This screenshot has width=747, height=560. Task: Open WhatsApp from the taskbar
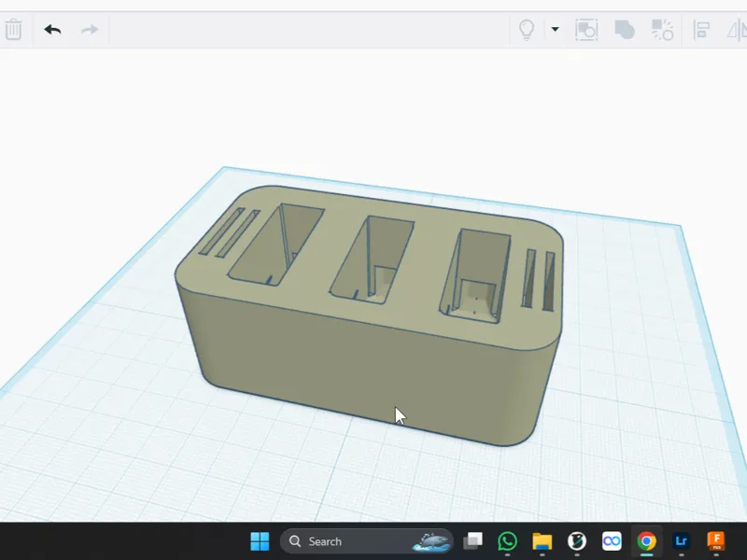[507, 541]
